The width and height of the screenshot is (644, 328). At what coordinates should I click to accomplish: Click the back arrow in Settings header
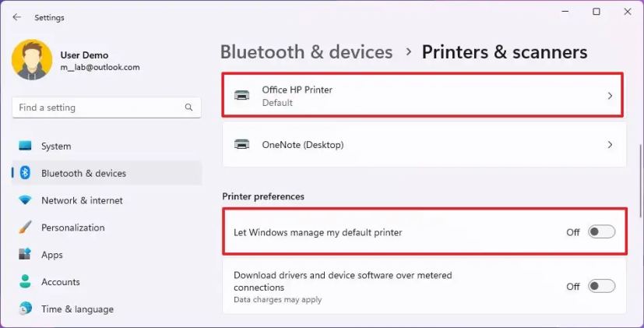click(17, 17)
